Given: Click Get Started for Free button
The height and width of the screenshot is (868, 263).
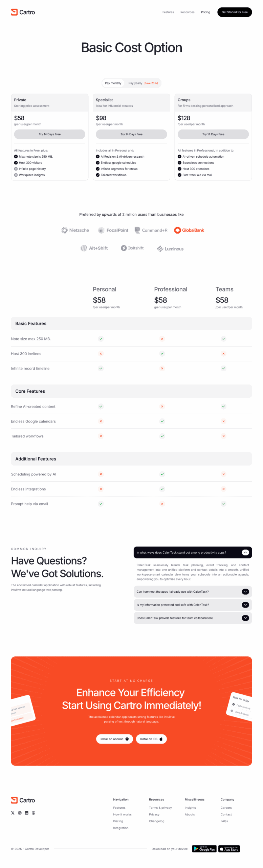Looking at the screenshot, I should (235, 12).
